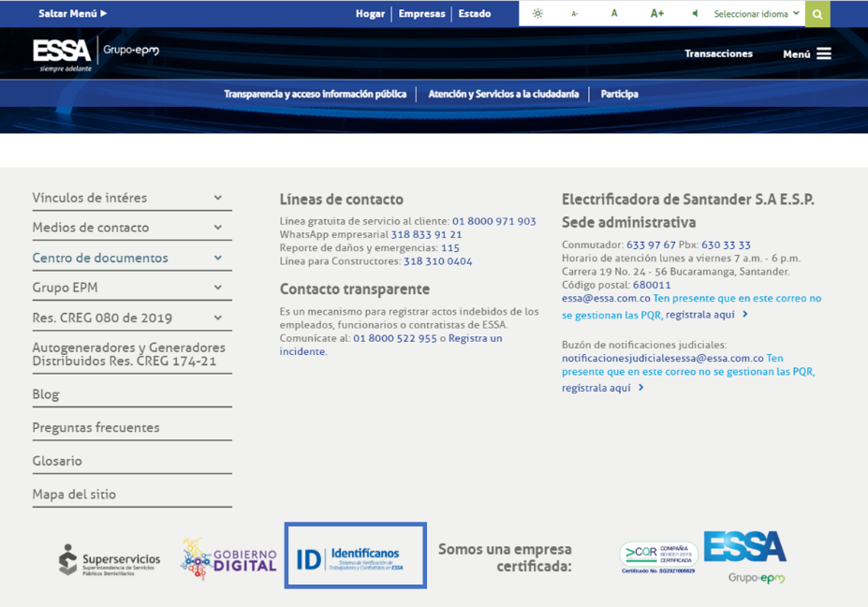This screenshot has width=868, height=607.
Task: Select the Empresas tab
Action: (421, 13)
